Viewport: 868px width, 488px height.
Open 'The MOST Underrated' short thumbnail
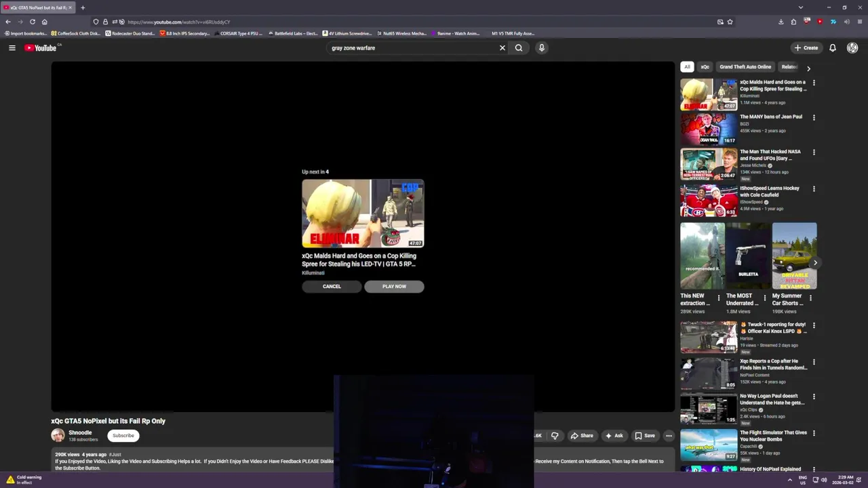coord(748,256)
